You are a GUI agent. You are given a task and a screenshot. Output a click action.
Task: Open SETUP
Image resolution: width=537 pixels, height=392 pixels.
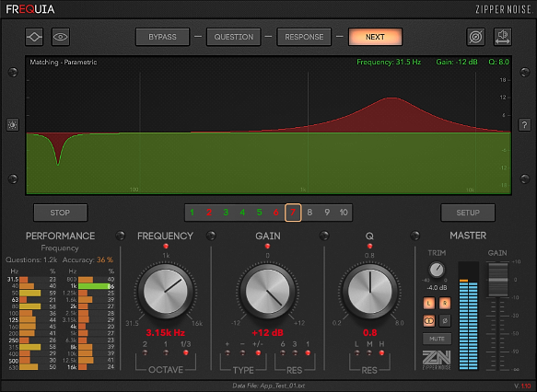coord(468,213)
